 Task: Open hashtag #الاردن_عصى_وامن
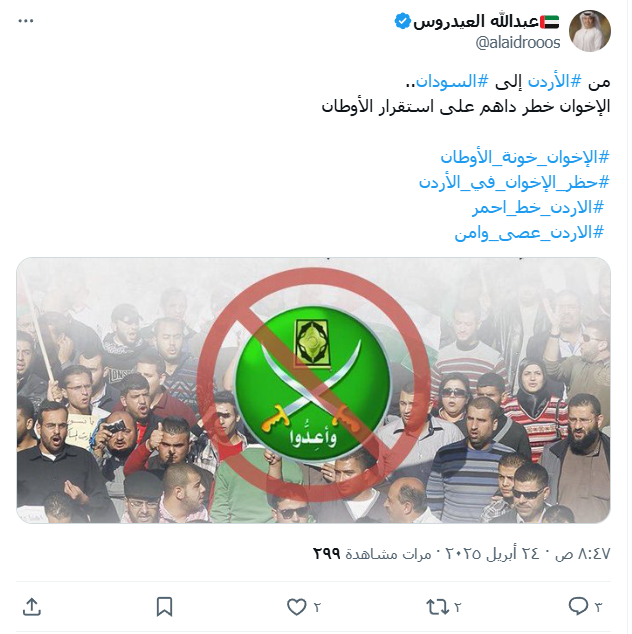529,233
